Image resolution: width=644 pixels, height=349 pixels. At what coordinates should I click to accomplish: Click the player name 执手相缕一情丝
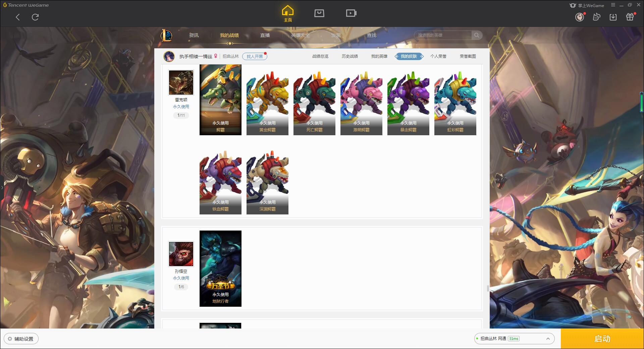pyautogui.click(x=196, y=56)
